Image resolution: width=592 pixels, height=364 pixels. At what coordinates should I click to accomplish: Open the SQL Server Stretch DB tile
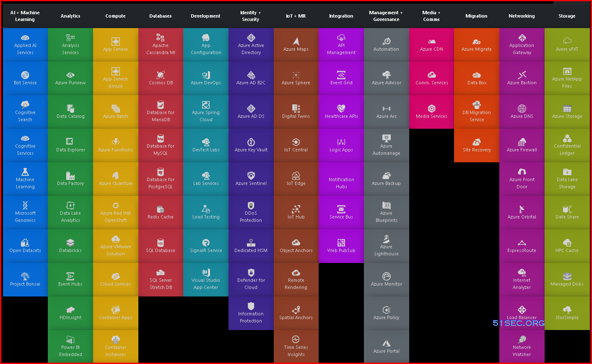(161, 280)
